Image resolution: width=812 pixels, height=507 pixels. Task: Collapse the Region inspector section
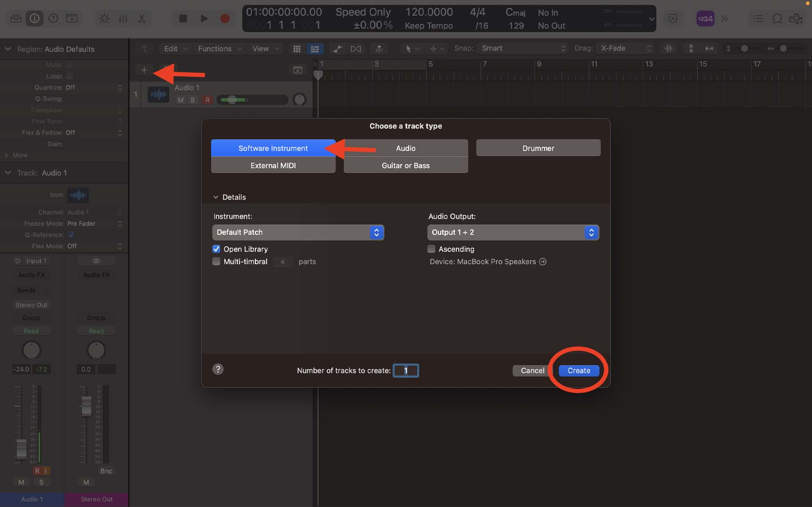pyautogui.click(x=8, y=49)
